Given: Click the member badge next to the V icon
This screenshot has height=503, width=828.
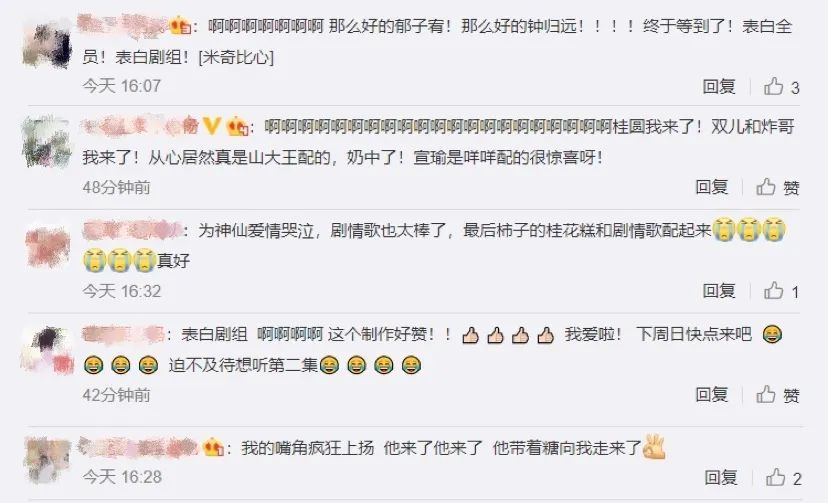Looking at the screenshot, I should (x=238, y=127).
